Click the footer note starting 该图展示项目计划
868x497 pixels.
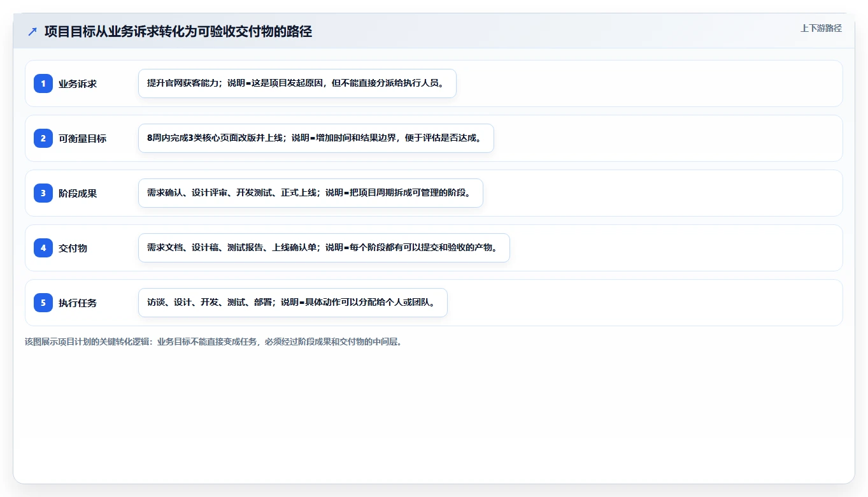213,342
